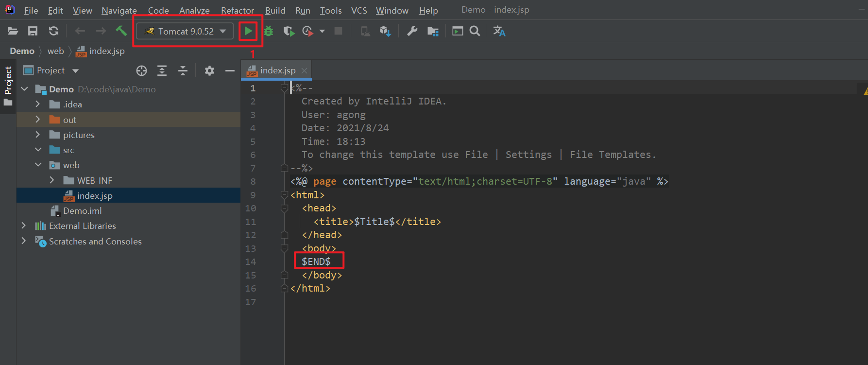Click line number 17 in gutter
The height and width of the screenshot is (365, 868).
click(x=251, y=302)
